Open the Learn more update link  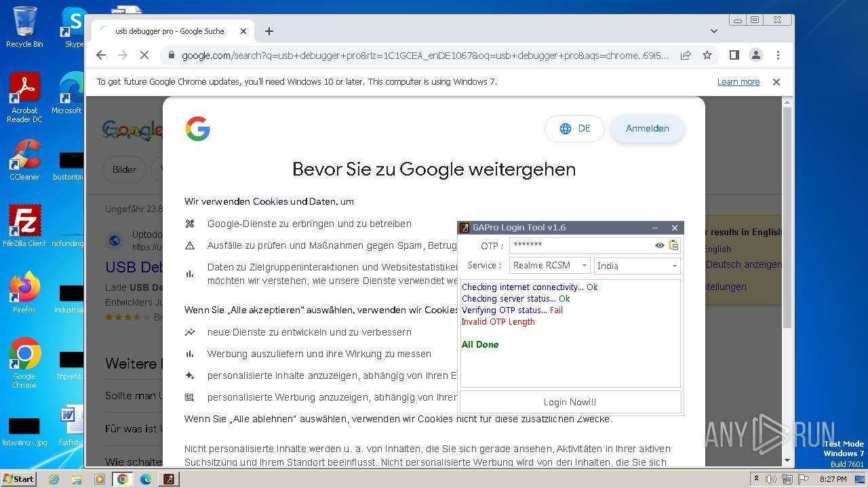coord(738,82)
